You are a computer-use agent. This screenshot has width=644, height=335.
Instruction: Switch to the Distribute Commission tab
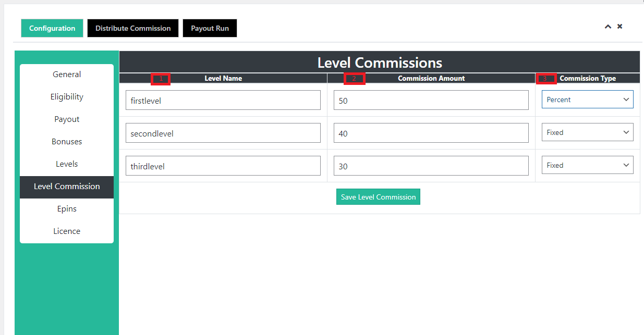click(133, 28)
